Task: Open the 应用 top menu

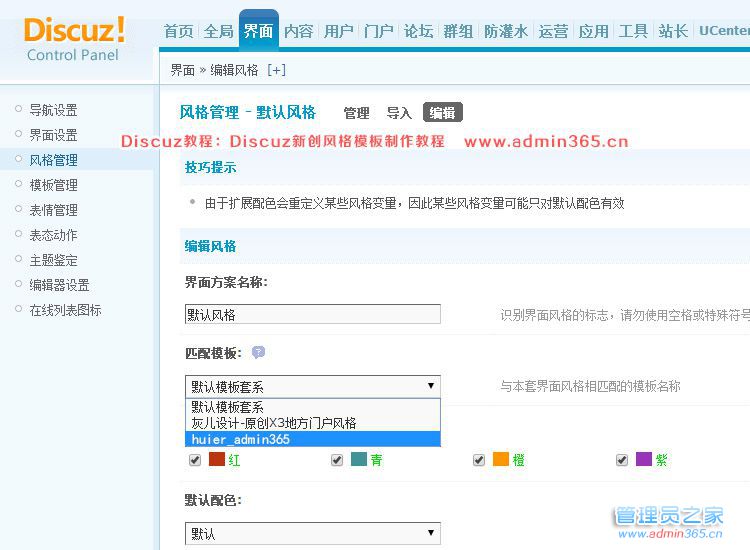Action: pyautogui.click(x=594, y=31)
